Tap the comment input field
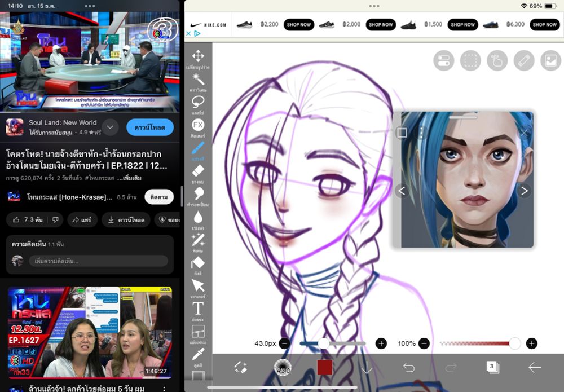564x392 pixels. (x=99, y=261)
